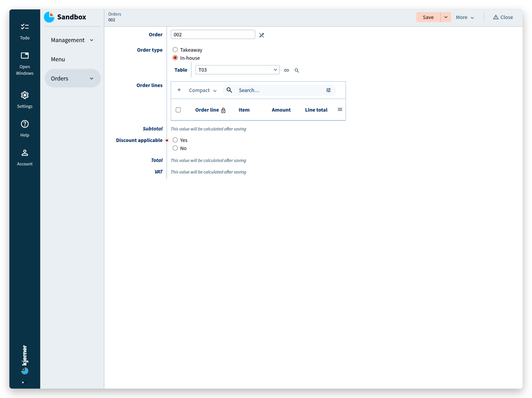Click the Order number input field
The height and width of the screenshot is (398, 532).
[x=213, y=35]
